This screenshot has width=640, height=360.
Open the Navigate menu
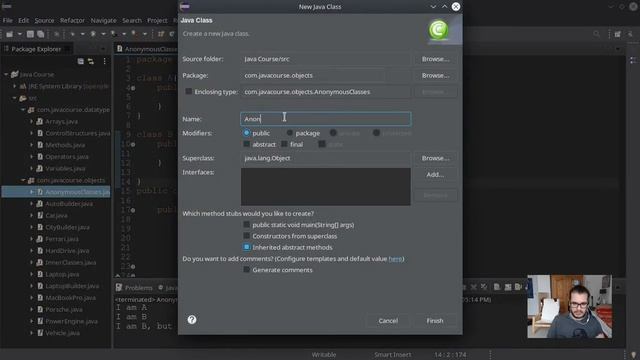[103, 20]
